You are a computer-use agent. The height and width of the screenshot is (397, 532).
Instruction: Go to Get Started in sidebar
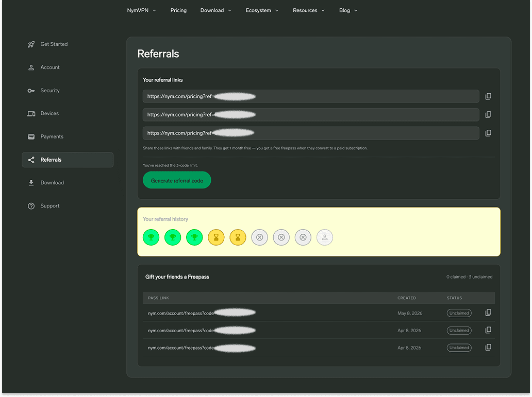68,44
